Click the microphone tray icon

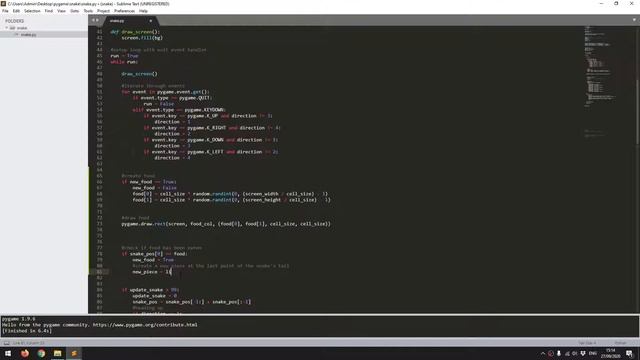tap(559, 353)
